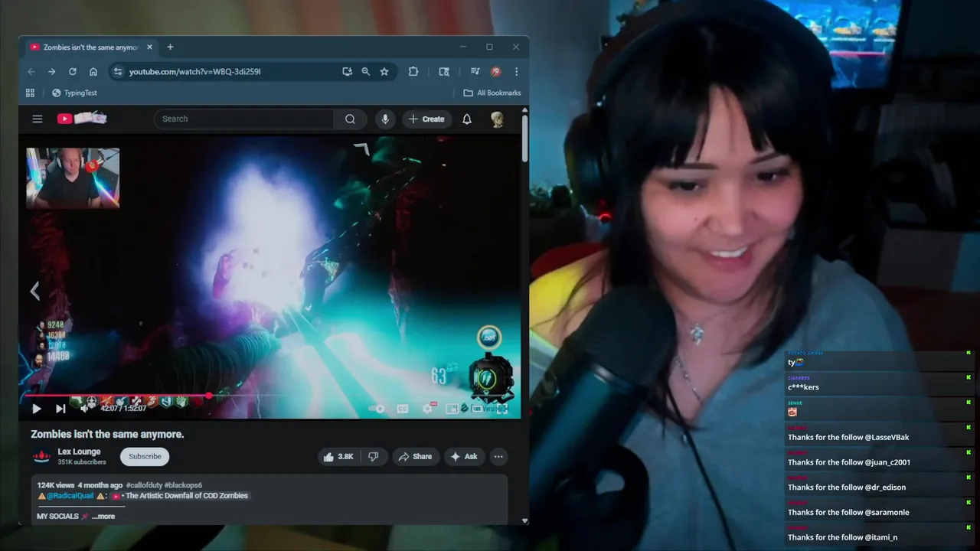The image size is (980, 551).
Task: Open the @RadicalQuail mention link
Action: coord(70,496)
